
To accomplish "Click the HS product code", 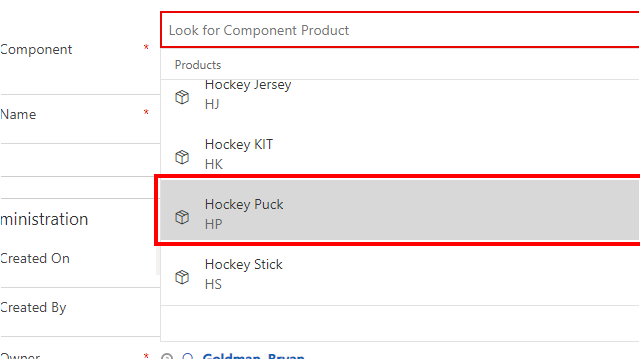I will pos(213,284).
